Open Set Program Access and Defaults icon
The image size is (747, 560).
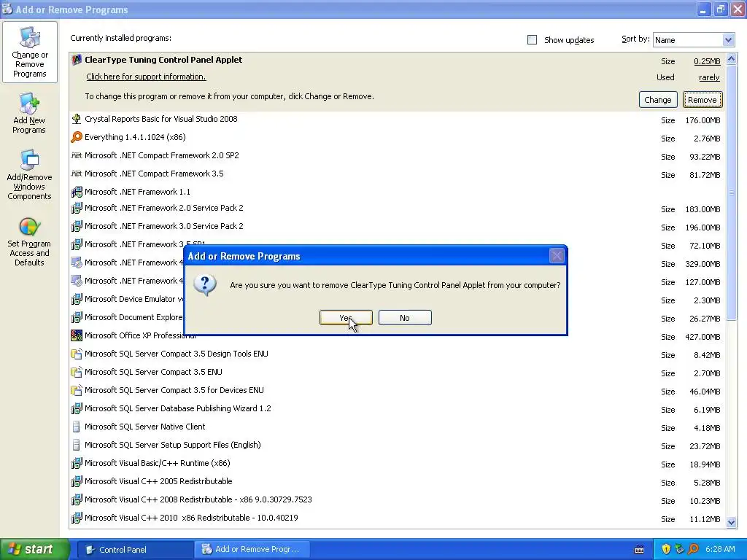pyautogui.click(x=29, y=242)
